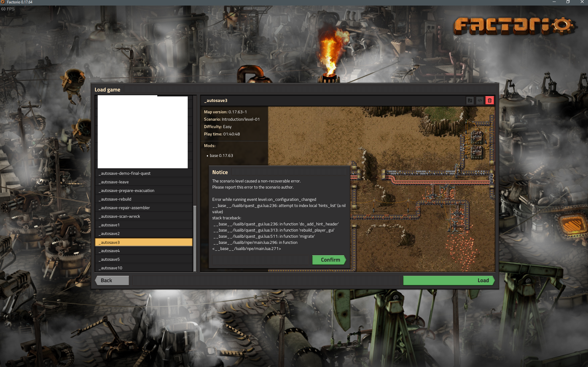Select _autosave-repair-assembler save
The width and height of the screenshot is (588, 367).
point(144,208)
